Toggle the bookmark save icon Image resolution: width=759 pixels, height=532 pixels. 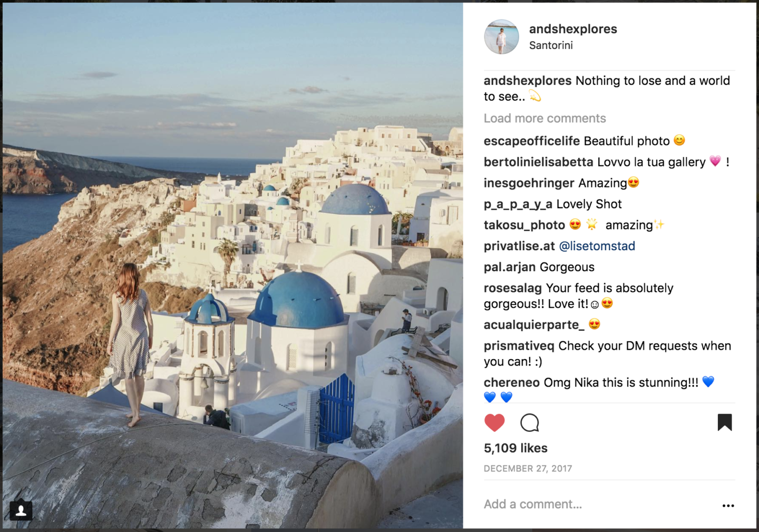click(x=725, y=422)
